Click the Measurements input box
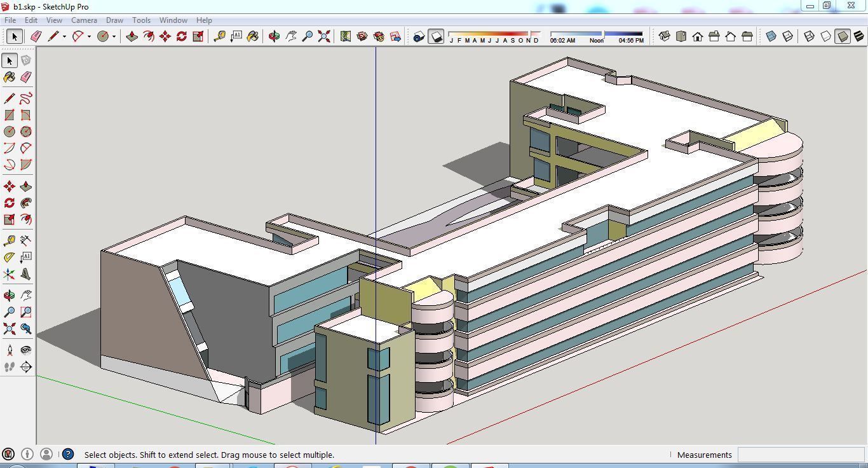This screenshot has width=868, height=468. coord(801,455)
